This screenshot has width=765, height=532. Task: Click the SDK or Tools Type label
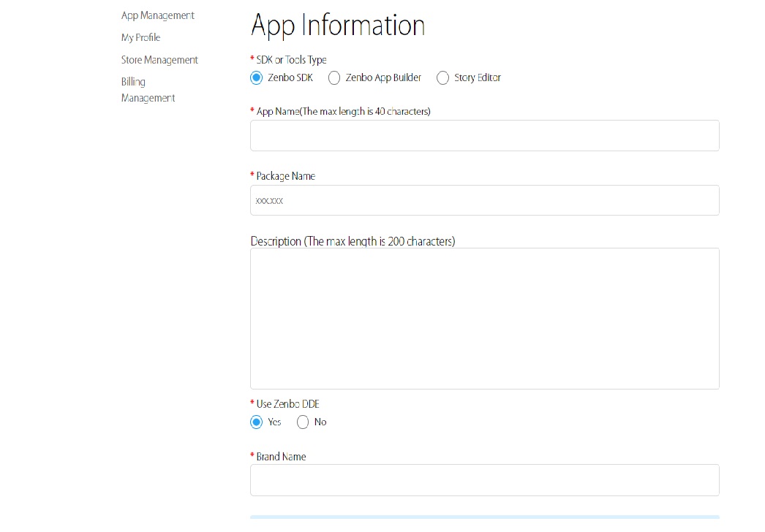pos(291,60)
